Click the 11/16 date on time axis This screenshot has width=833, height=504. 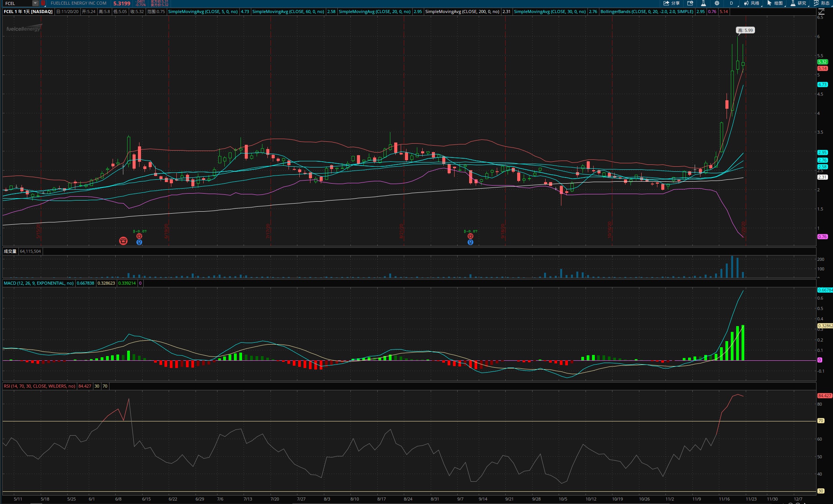(724, 499)
